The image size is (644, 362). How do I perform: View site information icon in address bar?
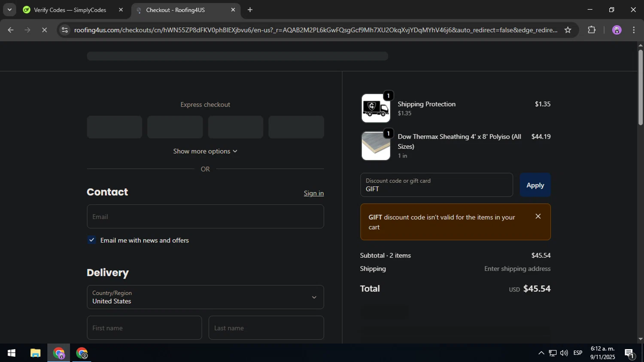(x=65, y=30)
